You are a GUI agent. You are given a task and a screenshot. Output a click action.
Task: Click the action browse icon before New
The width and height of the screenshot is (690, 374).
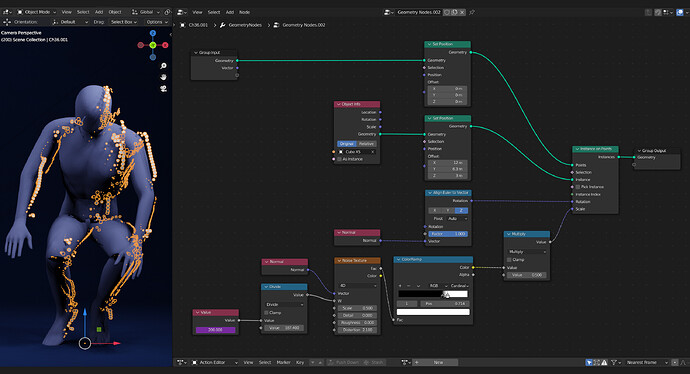(405, 362)
